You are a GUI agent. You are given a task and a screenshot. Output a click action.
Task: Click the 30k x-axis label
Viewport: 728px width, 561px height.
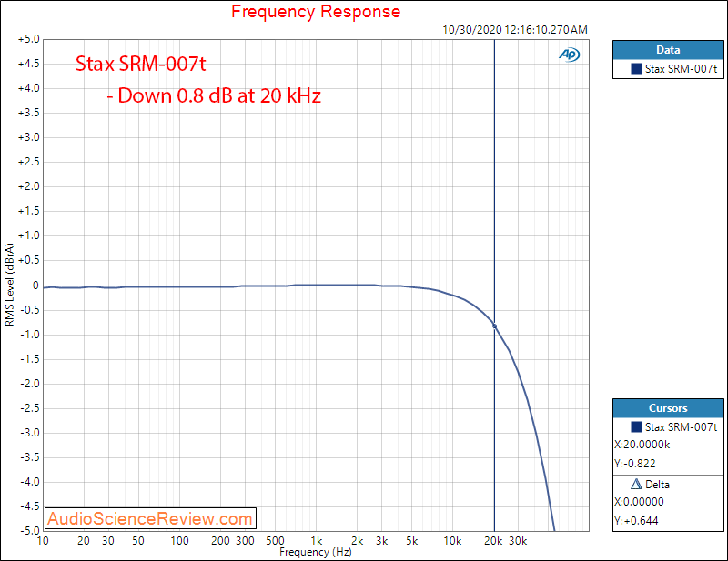[x=518, y=541]
